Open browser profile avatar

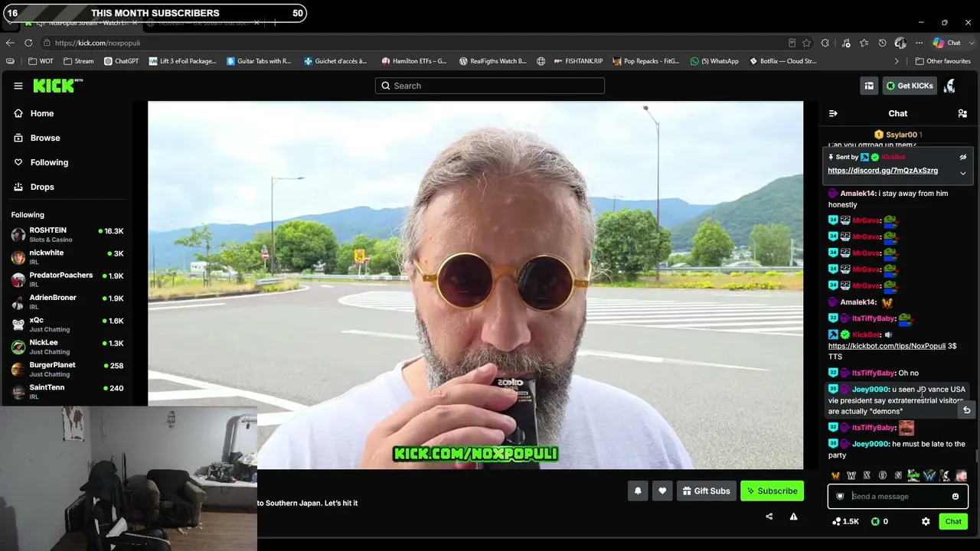[x=901, y=43]
